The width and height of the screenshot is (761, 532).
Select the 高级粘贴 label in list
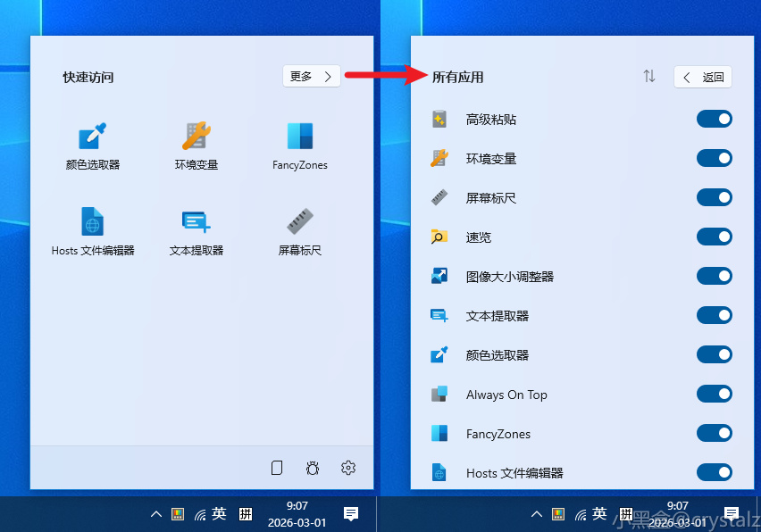(x=490, y=120)
